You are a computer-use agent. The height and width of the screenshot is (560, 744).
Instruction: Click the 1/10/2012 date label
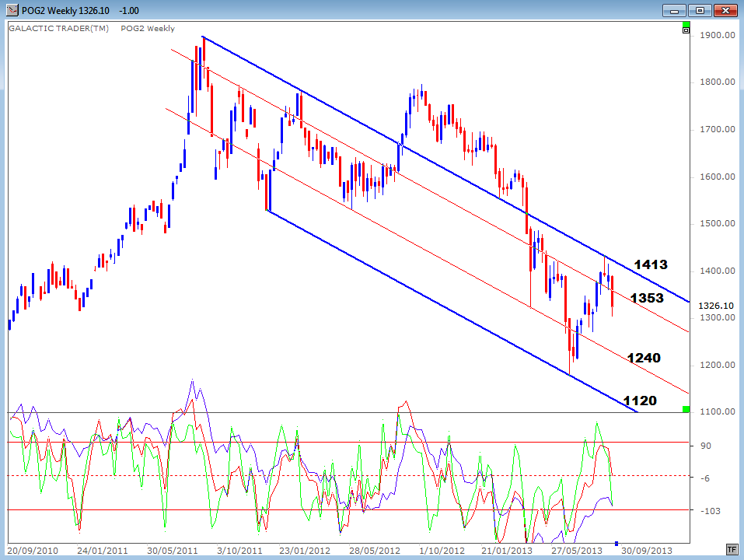(x=442, y=551)
